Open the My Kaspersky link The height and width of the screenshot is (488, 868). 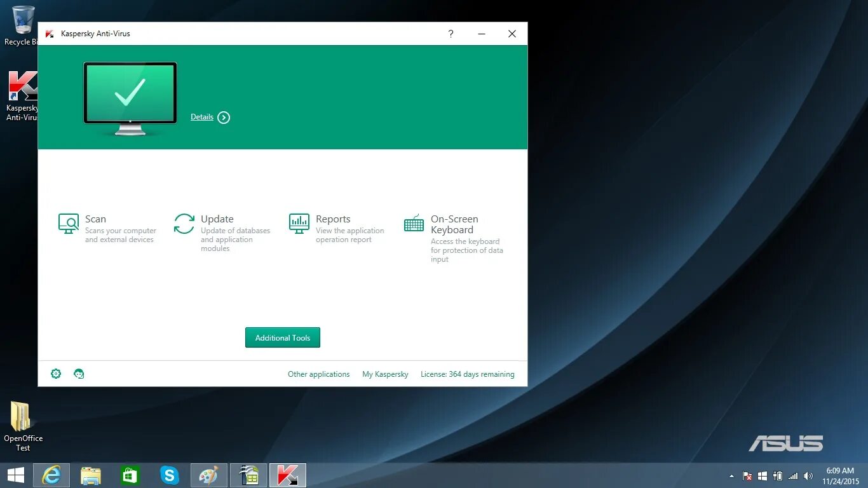(385, 374)
